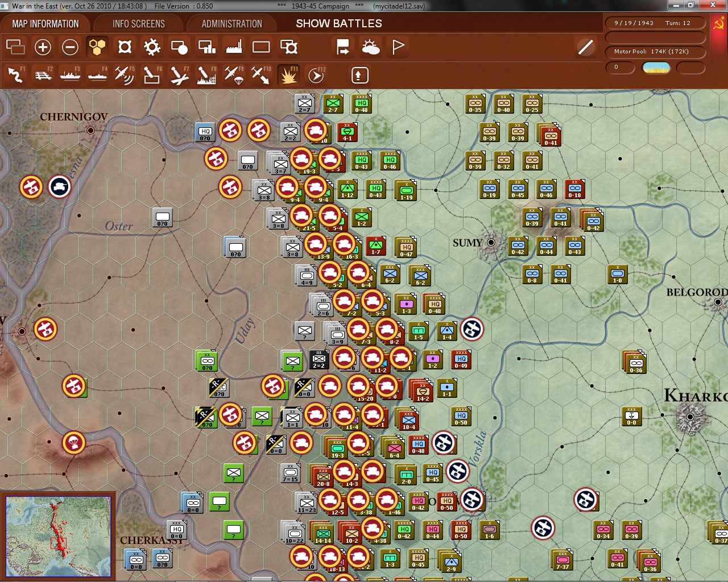Show weather with the sun and cloud icon
Viewport: 728px width, 582px height.
tap(371, 47)
